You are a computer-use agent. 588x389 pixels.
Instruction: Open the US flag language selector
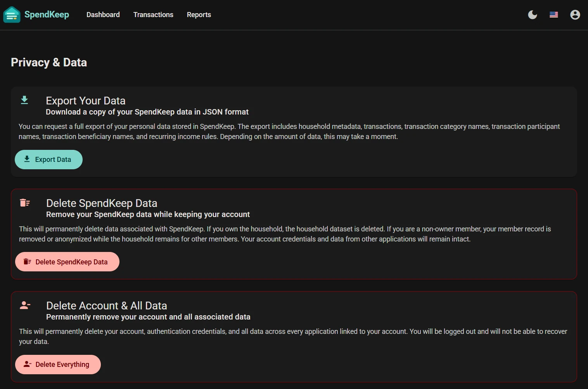click(x=554, y=15)
